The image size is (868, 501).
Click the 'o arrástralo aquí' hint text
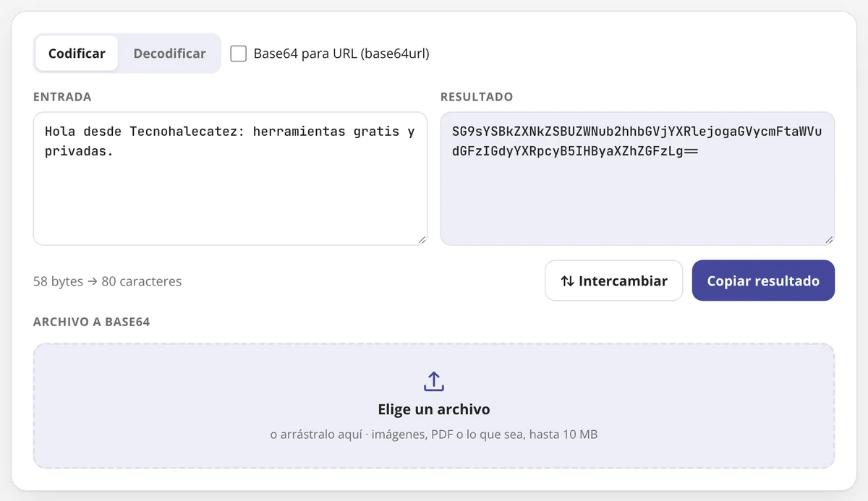click(x=317, y=434)
